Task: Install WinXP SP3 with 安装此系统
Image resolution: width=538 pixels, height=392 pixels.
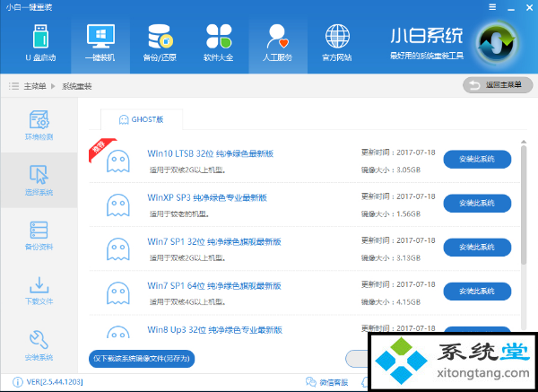Action: tap(477, 204)
